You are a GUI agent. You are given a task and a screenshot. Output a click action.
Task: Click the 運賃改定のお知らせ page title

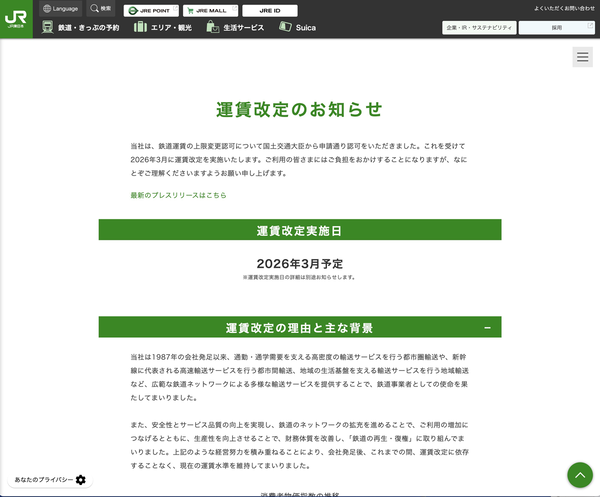click(299, 109)
